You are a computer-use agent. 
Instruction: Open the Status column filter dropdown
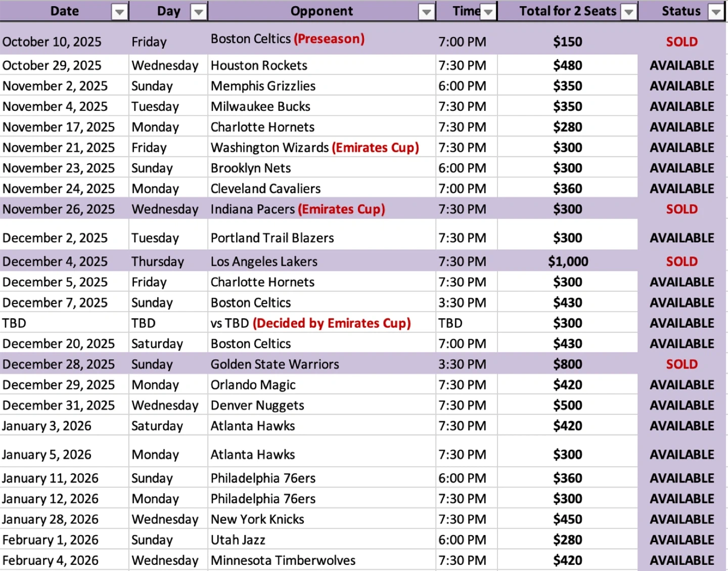716,12
